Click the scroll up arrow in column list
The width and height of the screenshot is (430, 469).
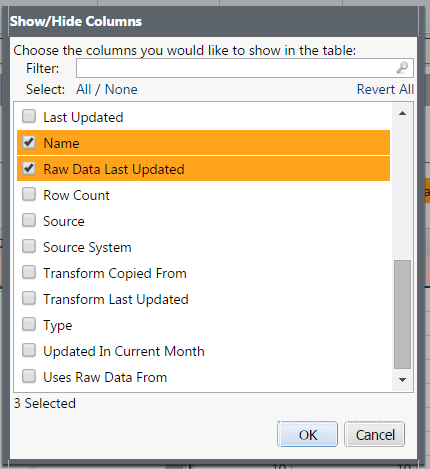coord(402,113)
